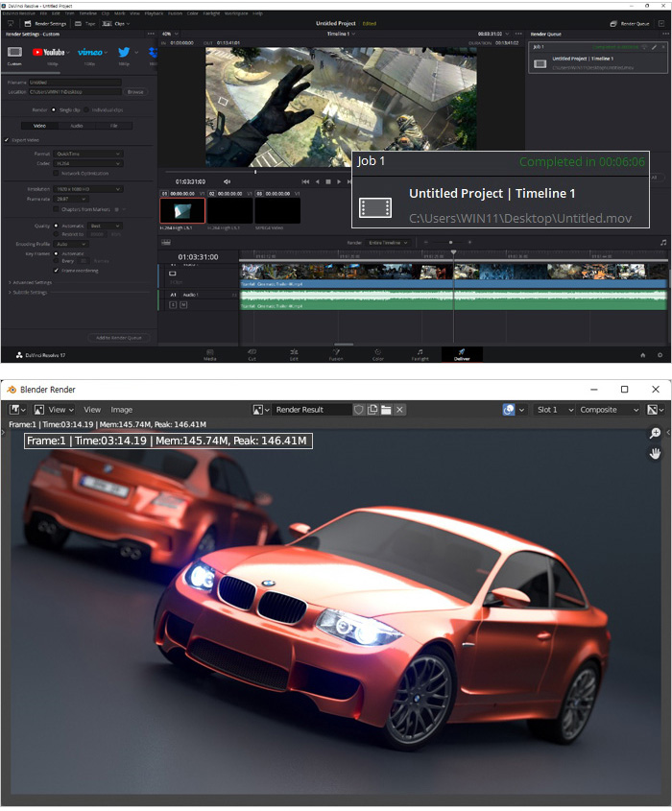Select the Vimeo render preset
Screen dimensions: 672x811
pyautogui.click(x=89, y=53)
